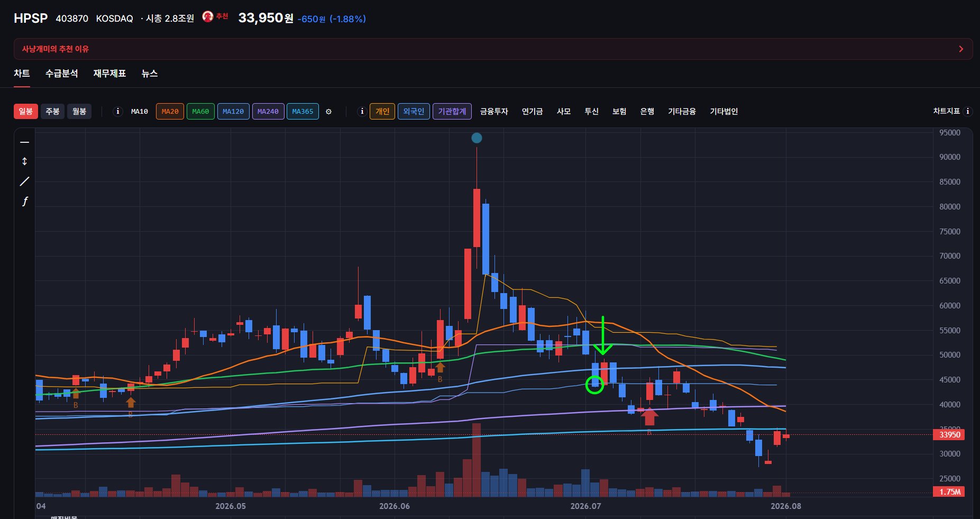This screenshot has height=519, width=980.
Task: Click info icon beside 차트지표
Action: pyautogui.click(x=967, y=111)
